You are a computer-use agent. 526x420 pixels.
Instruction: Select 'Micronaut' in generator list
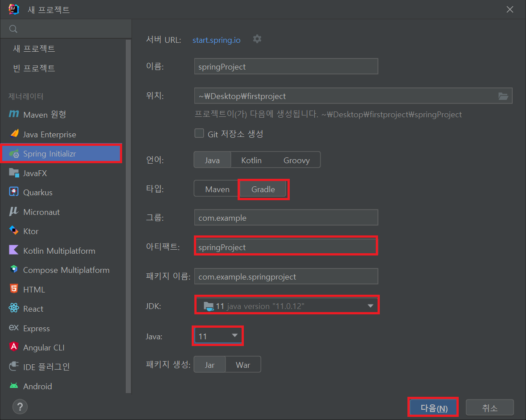tap(63, 212)
